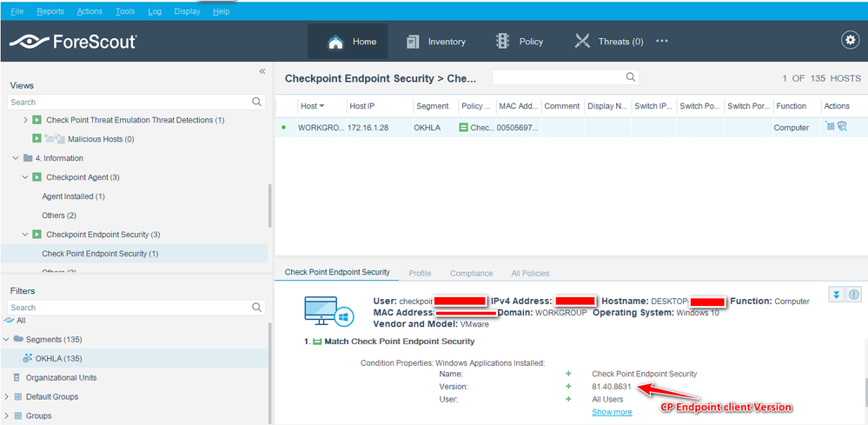Switch to the Compliance tab
This screenshot has height=425, width=868.
[471, 274]
